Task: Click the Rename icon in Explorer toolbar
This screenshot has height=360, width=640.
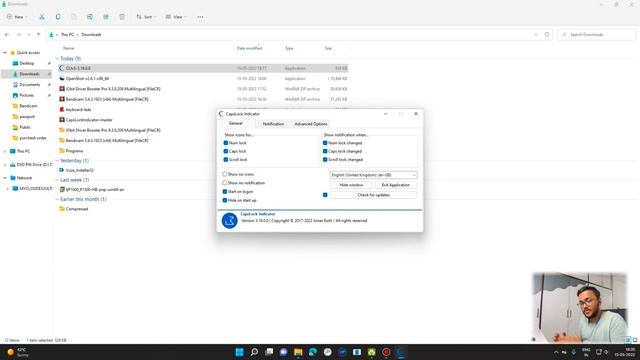Action: [x=89, y=17]
